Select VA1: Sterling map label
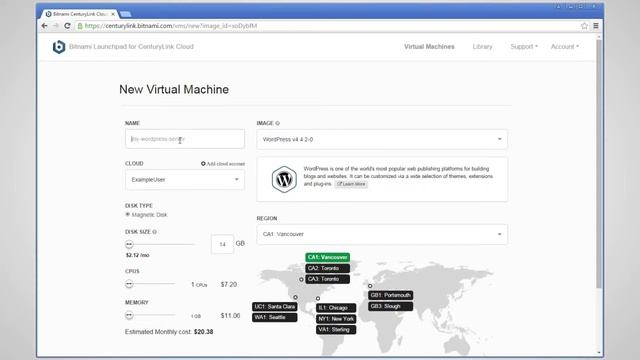640x360 pixels. point(336,330)
